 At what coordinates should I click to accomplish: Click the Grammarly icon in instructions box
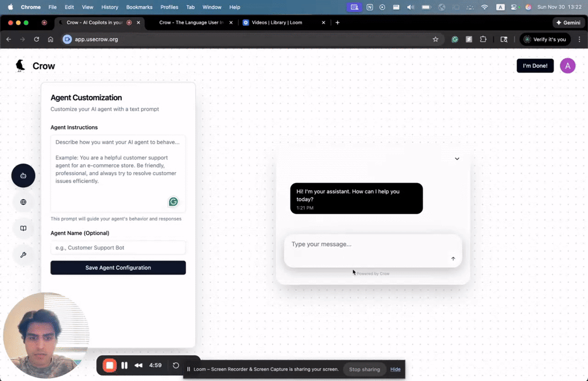coord(173,201)
